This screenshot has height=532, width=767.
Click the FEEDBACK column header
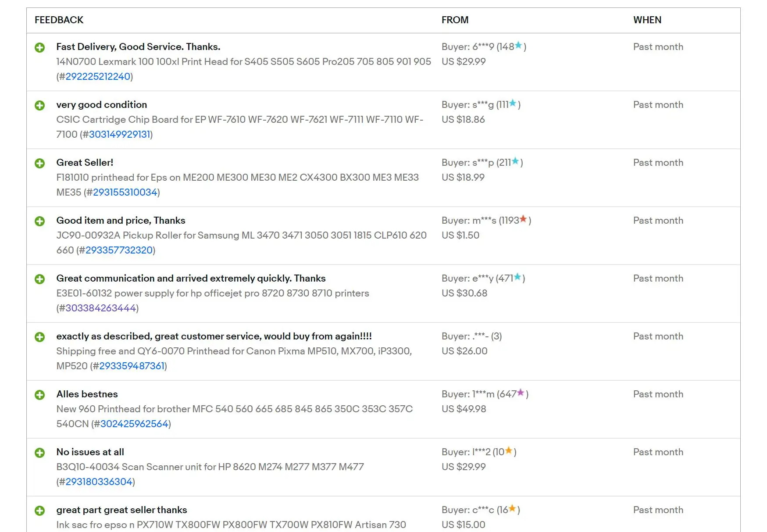pos(59,20)
